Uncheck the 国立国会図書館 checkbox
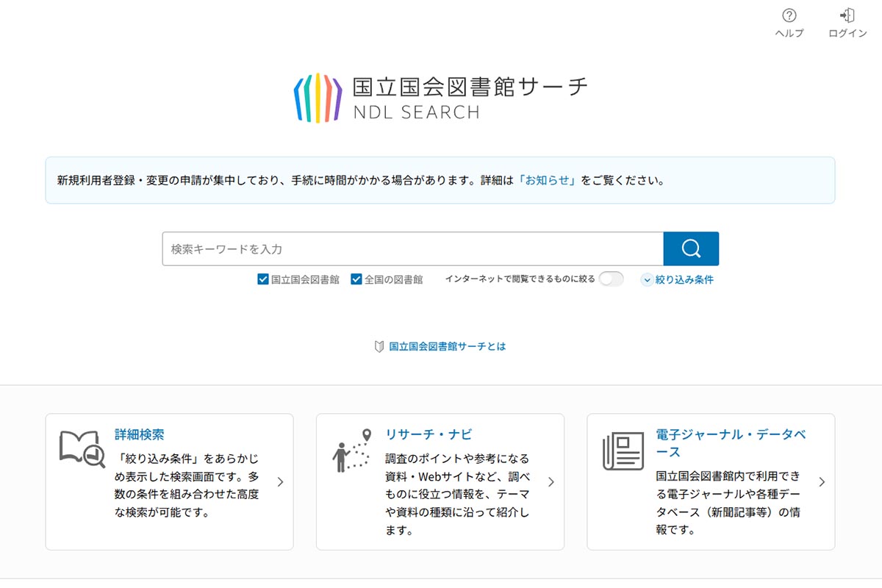Image resolution: width=882 pixels, height=588 pixels. pyautogui.click(x=263, y=279)
